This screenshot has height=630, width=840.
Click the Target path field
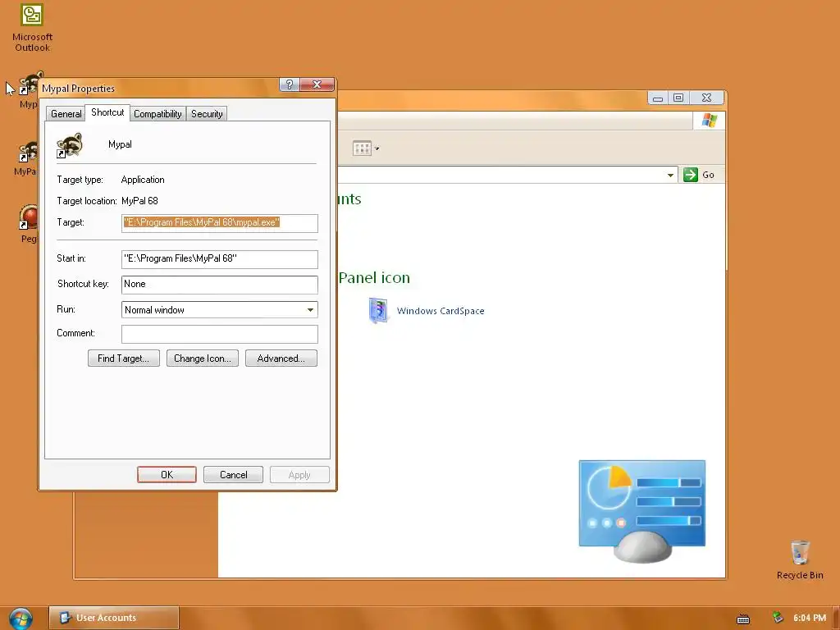click(220, 223)
